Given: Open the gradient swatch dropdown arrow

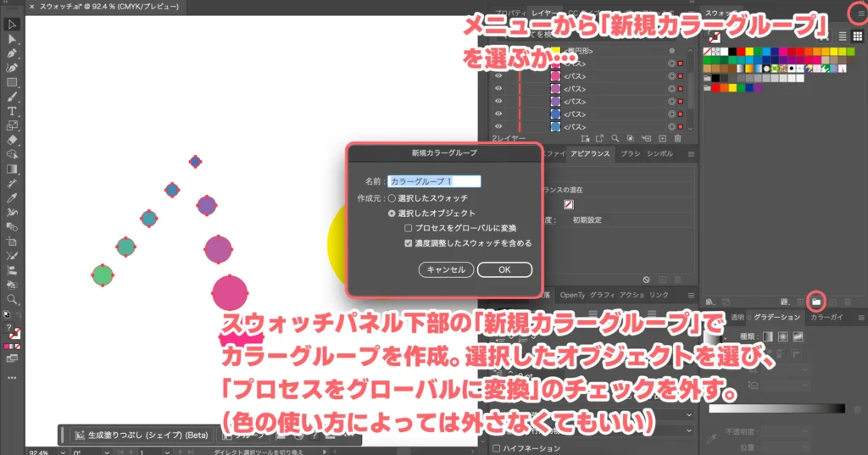Looking at the screenshot, I should (x=726, y=338).
